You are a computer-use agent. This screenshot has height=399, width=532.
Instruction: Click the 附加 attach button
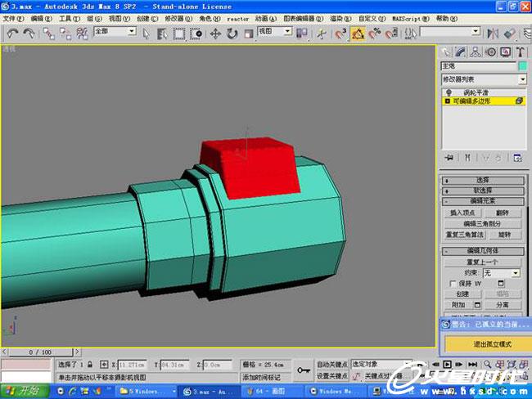coord(458,305)
